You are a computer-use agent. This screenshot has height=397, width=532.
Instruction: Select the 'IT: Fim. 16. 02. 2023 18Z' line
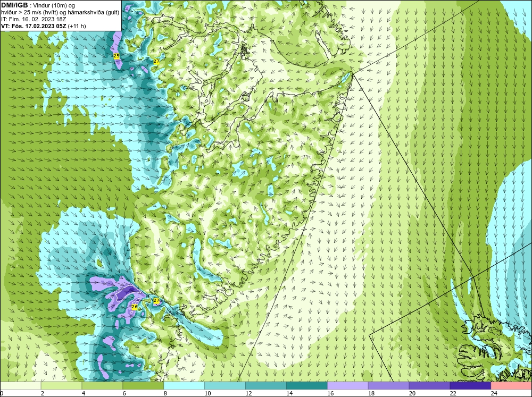(x=34, y=19)
